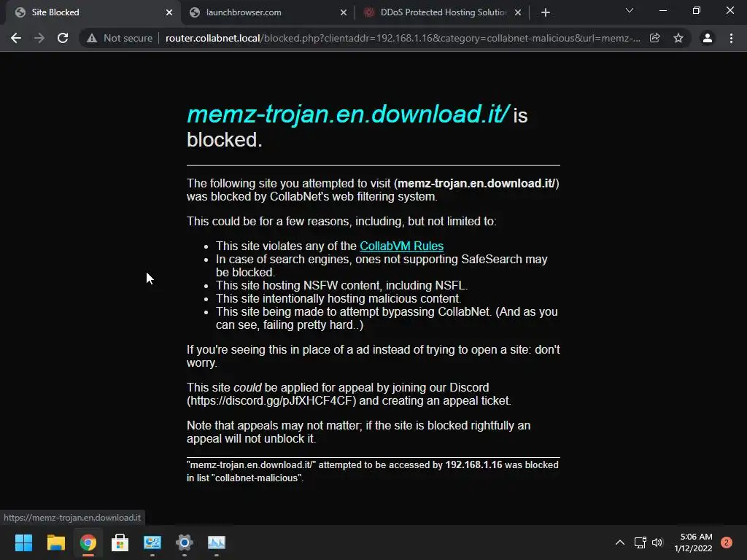Close the Site Blocked tab
The height and width of the screenshot is (560, 747).
[169, 12]
